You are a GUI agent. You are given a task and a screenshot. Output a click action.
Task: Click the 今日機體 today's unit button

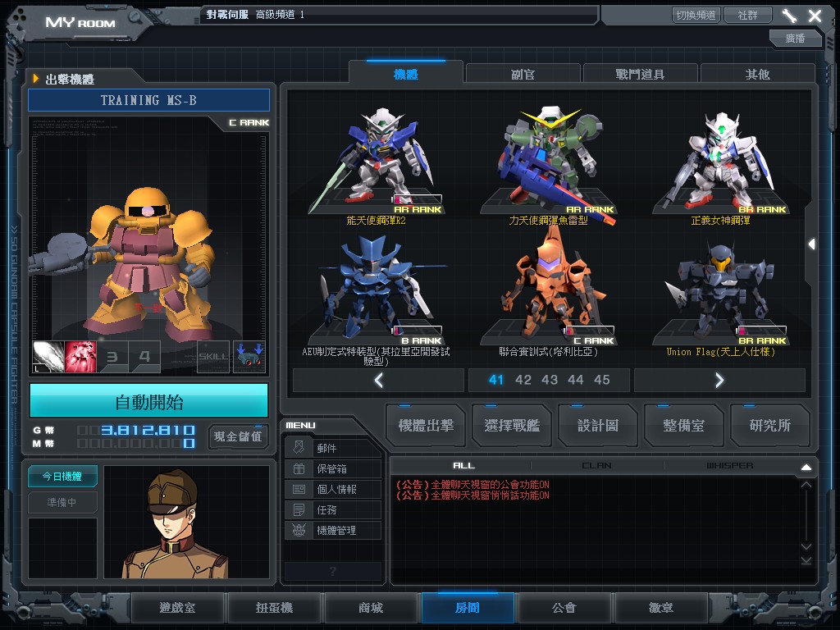[62, 477]
